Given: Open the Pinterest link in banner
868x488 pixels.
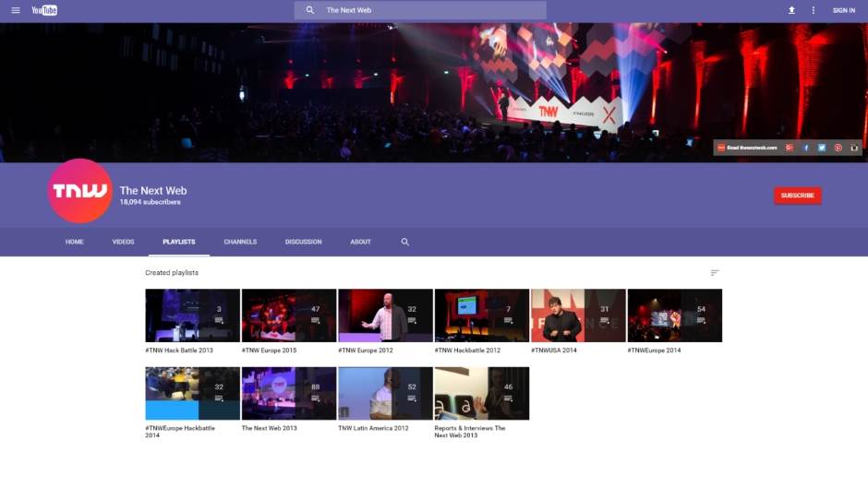Looking at the screenshot, I should coord(838,148).
